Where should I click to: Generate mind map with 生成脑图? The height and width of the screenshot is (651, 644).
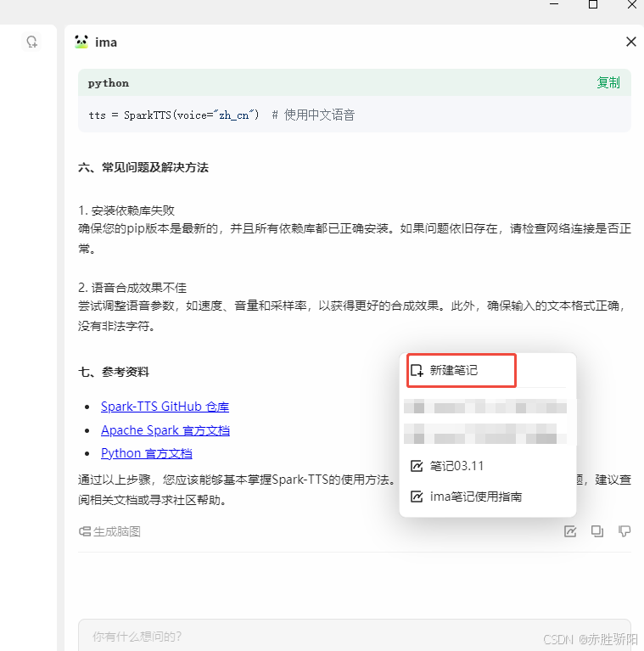coord(109,531)
